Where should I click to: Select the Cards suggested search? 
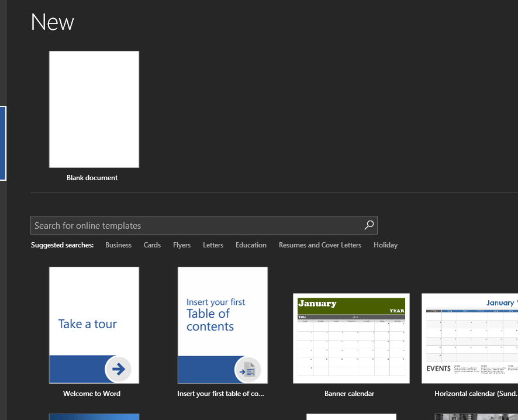pos(152,245)
